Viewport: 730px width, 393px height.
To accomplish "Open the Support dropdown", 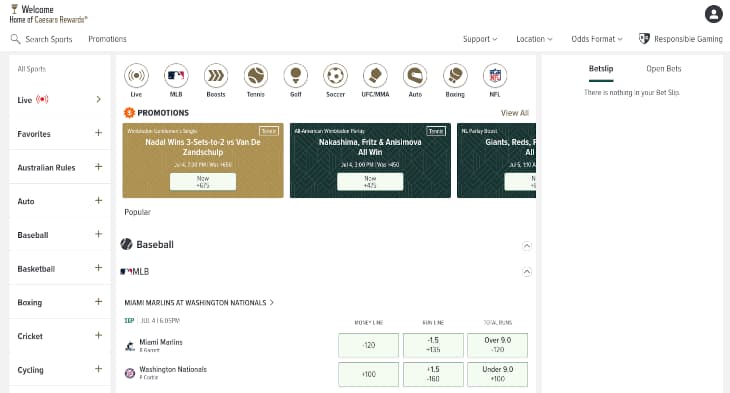I will [480, 39].
